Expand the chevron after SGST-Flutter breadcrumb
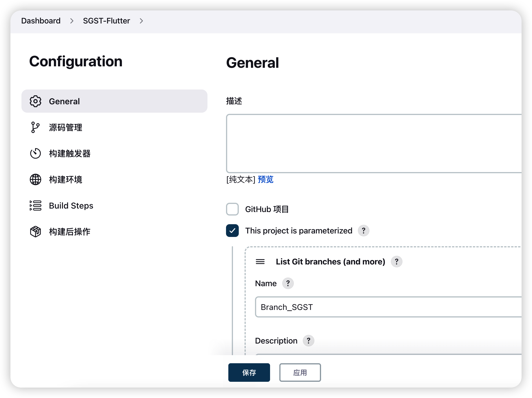The image size is (532, 398). point(141,21)
